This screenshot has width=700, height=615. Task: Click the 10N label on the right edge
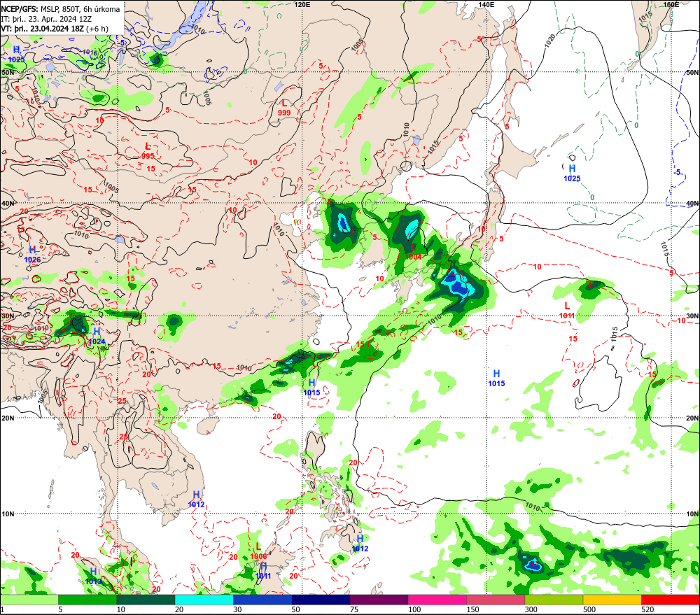click(692, 514)
